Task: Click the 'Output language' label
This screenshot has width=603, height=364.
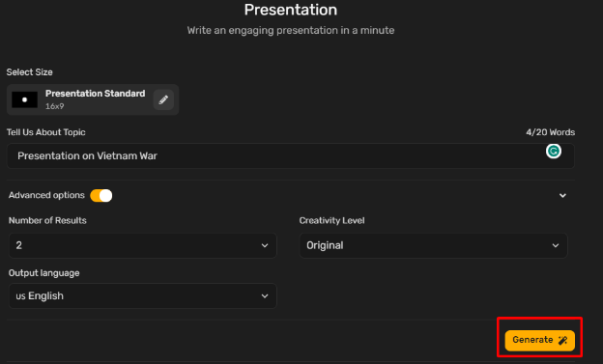Action: (x=44, y=273)
